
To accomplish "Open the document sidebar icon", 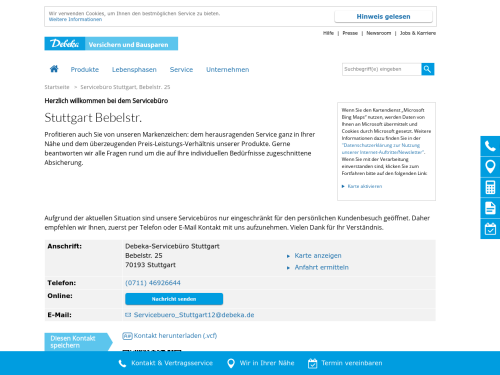I will 490,208.
